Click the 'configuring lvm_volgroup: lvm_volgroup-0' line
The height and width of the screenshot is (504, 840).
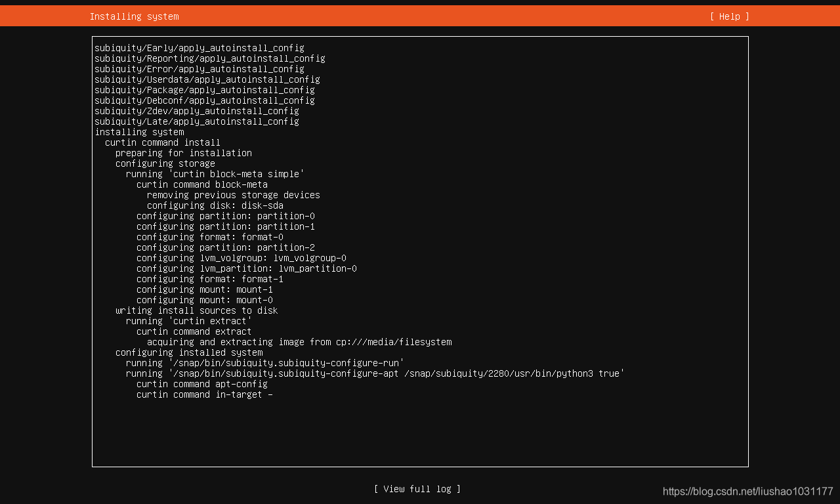pos(241,258)
